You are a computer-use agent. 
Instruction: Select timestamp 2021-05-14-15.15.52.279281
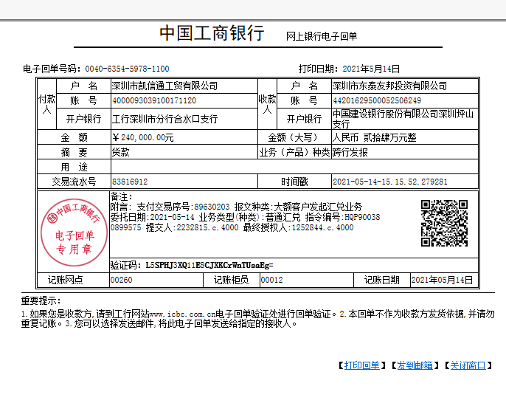click(x=390, y=182)
